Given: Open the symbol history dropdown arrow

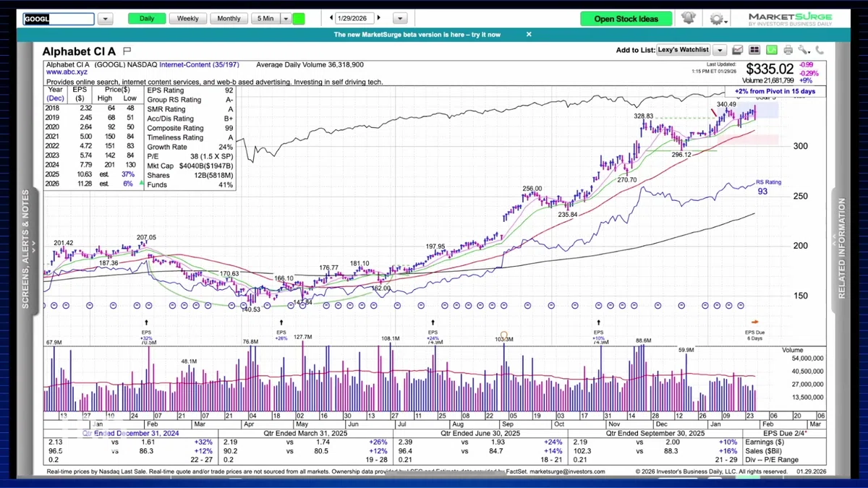Looking at the screenshot, I should [105, 19].
